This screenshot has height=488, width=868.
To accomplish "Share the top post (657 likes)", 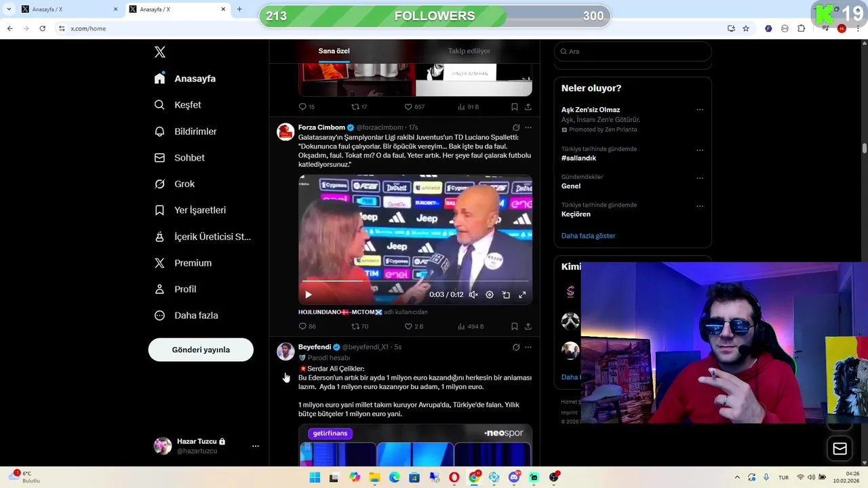I will (x=528, y=107).
